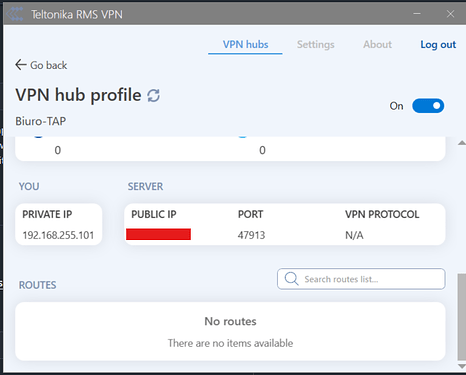
Task: Minimize the Teltonika RMS VPN window
Action: click(x=417, y=14)
